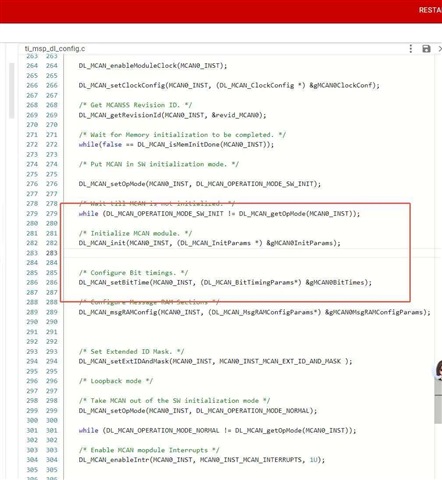Click the DL_MCAN_setExtIDAndMask code line
Image resolution: width=442 pixels, height=480 pixels.
[x=215, y=361]
